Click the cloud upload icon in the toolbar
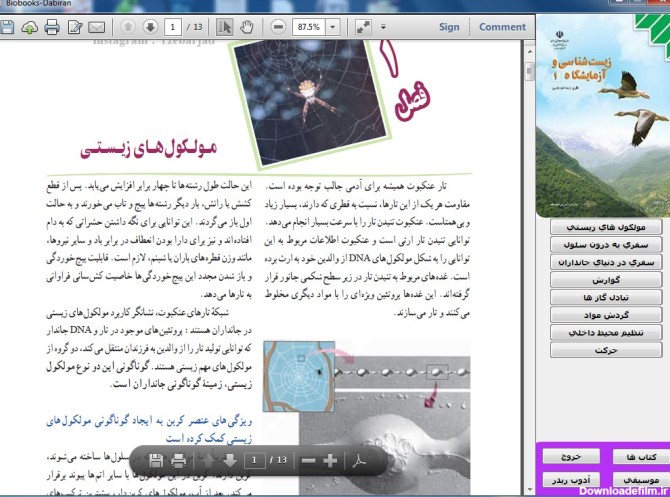 (x=29, y=27)
